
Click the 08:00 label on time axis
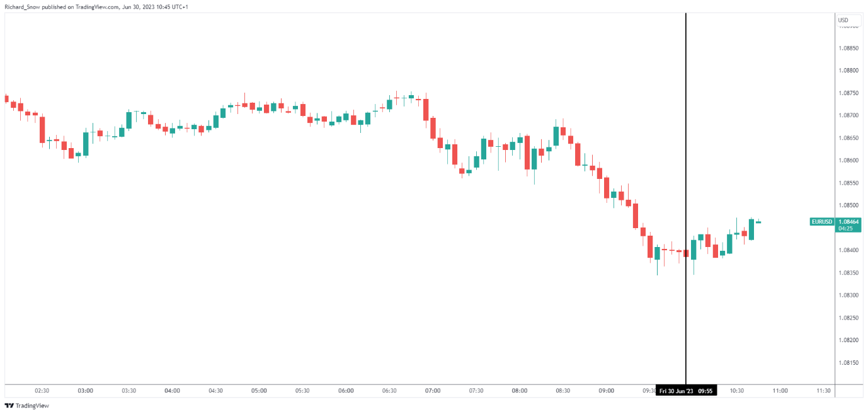(x=520, y=391)
